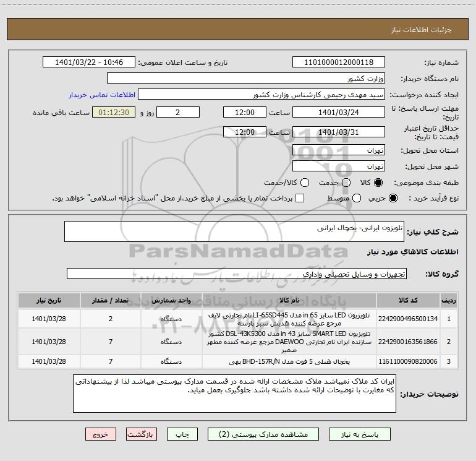The image size is (476, 461).
Task: Click the response deadline date 1401/03/24
Action: tap(339, 112)
